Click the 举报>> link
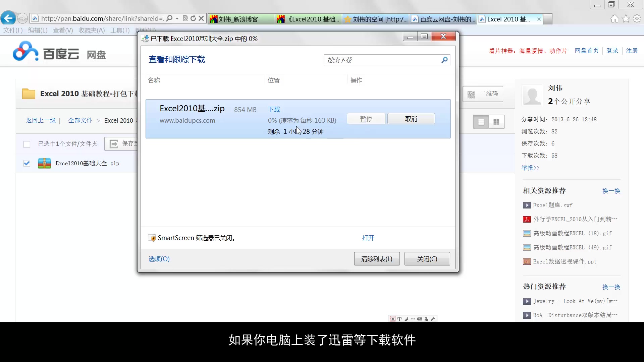 pyautogui.click(x=530, y=168)
